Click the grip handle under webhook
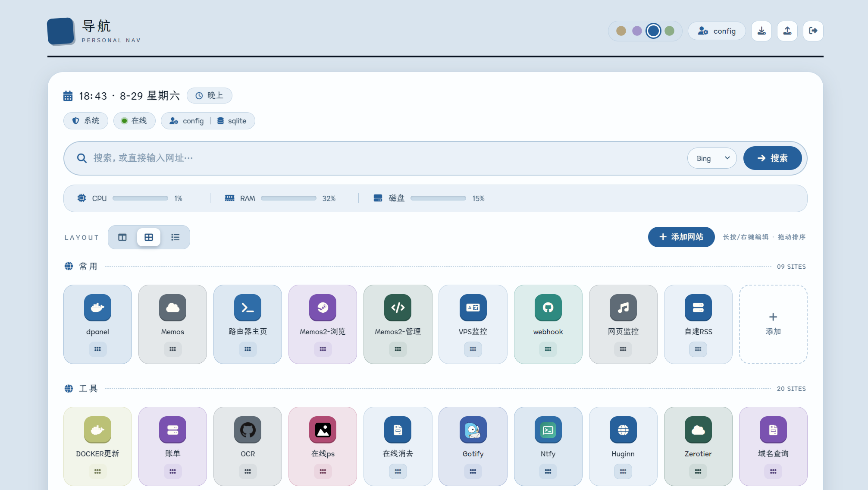This screenshot has width=868, height=490. (548, 349)
